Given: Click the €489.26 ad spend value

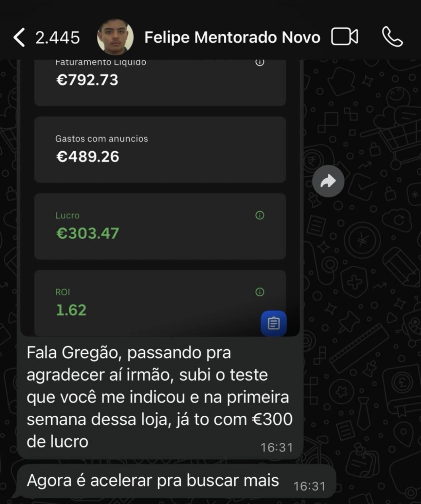Looking at the screenshot, I should coord(88,157).
